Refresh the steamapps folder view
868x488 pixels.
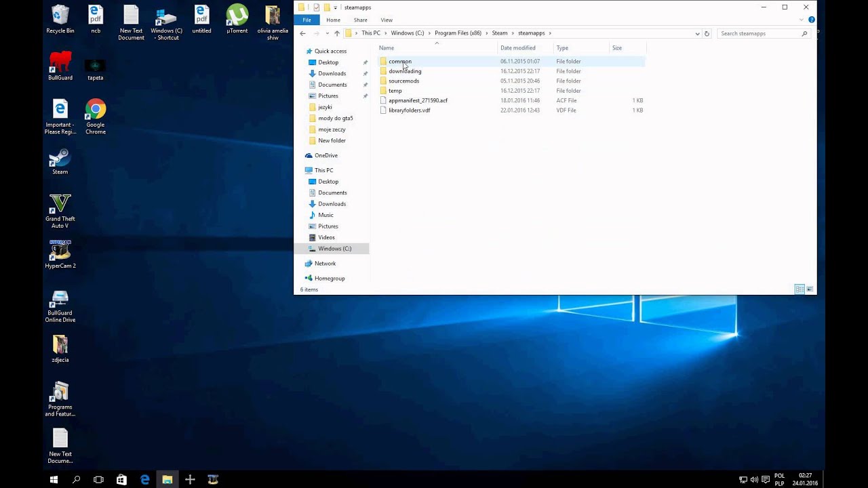tap(707, 33)
